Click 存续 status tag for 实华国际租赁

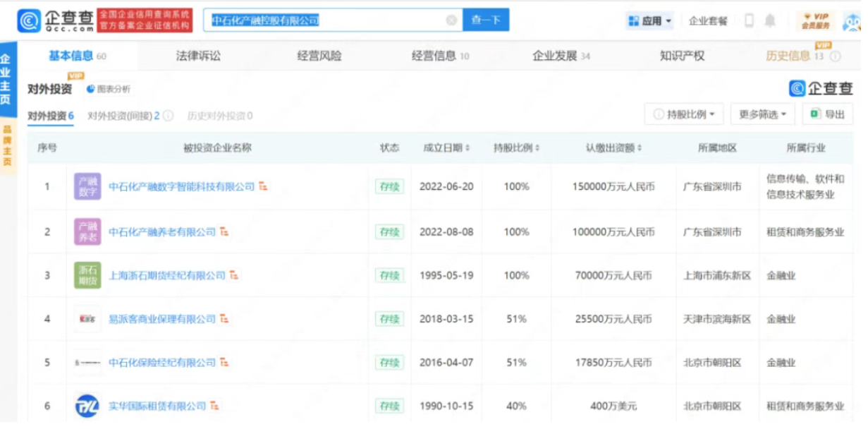click(x=389, y=406)
